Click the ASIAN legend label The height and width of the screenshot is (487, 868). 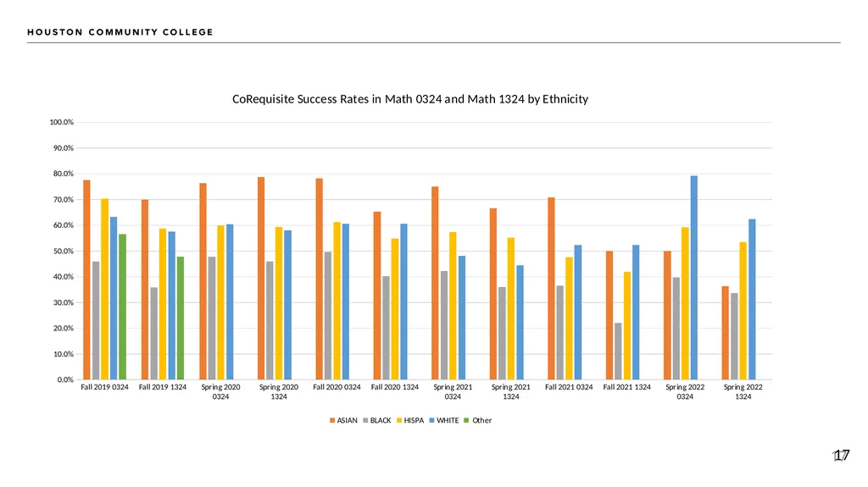(x=347, y=421)
